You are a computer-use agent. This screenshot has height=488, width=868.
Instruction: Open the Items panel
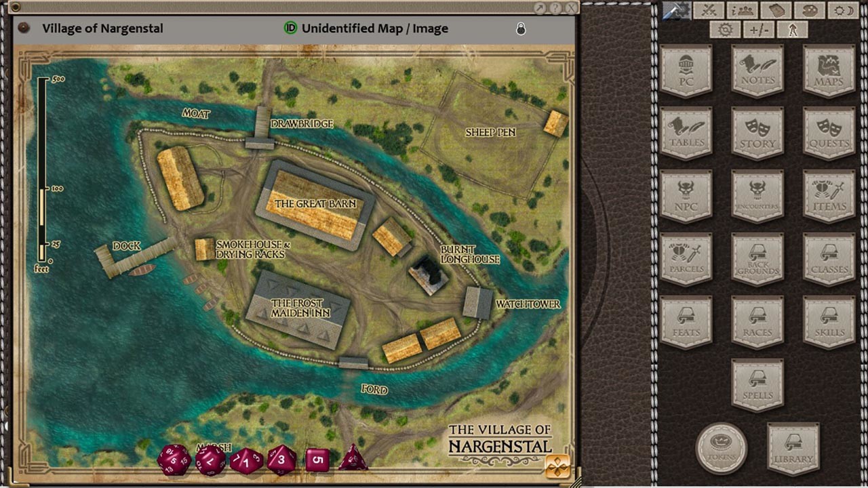tap(828, 197)
